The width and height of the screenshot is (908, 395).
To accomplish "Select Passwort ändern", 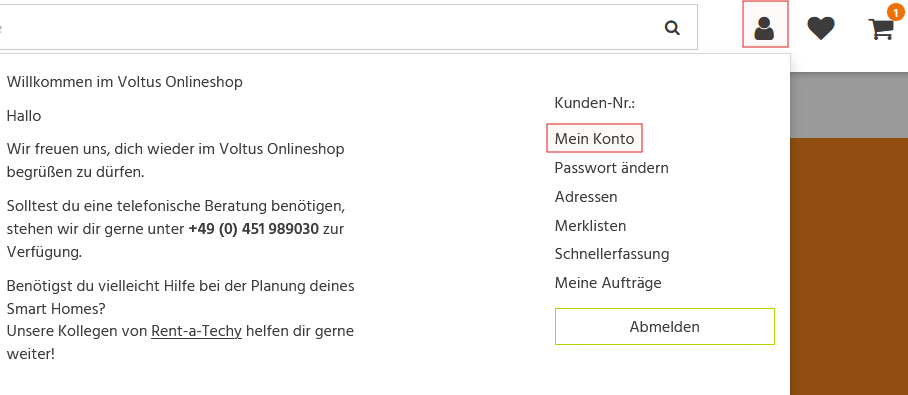I will point(612,167).
